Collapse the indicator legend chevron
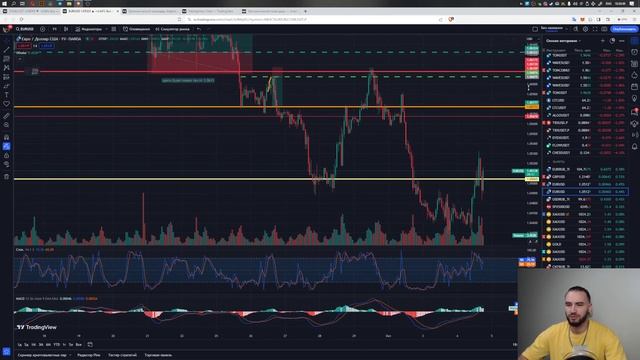This screenshot has width=640, height=360. (20, 59)
